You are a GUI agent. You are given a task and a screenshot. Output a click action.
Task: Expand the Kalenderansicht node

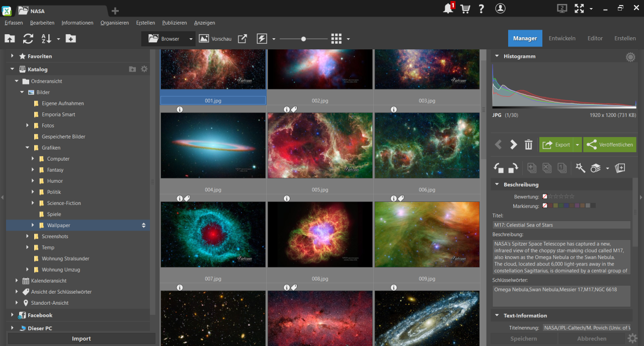pos(17,281)
